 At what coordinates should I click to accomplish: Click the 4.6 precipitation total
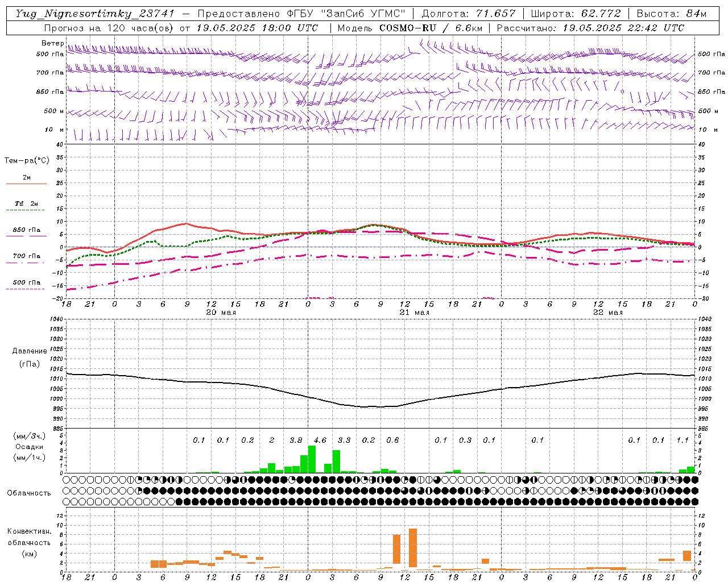[320, 440]
